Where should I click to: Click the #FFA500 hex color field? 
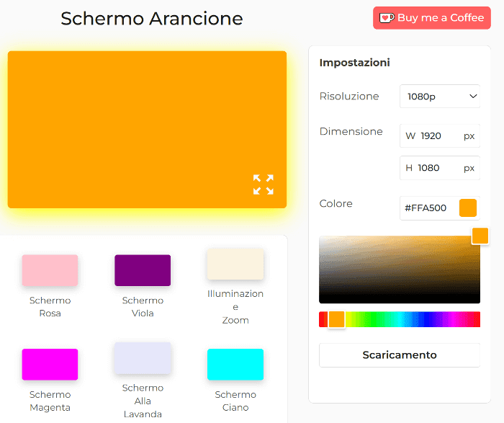coord(428,208)
